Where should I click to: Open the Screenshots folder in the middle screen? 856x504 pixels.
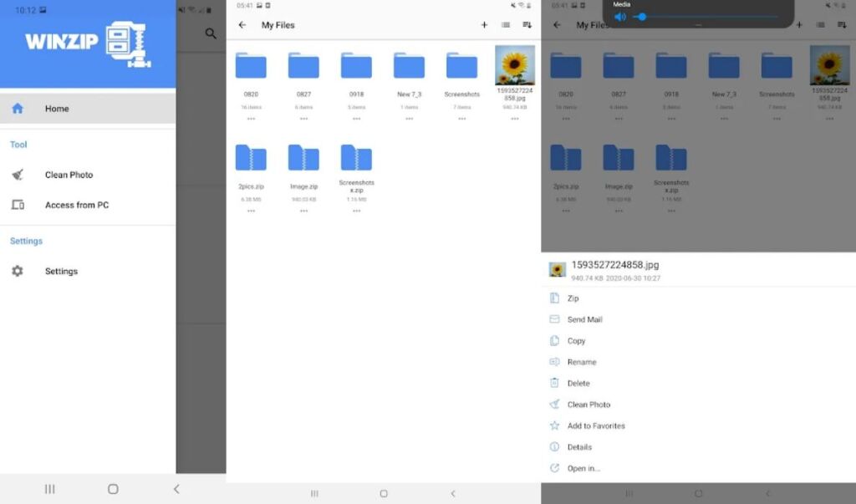pyautogui.click(x=461, y=66)
